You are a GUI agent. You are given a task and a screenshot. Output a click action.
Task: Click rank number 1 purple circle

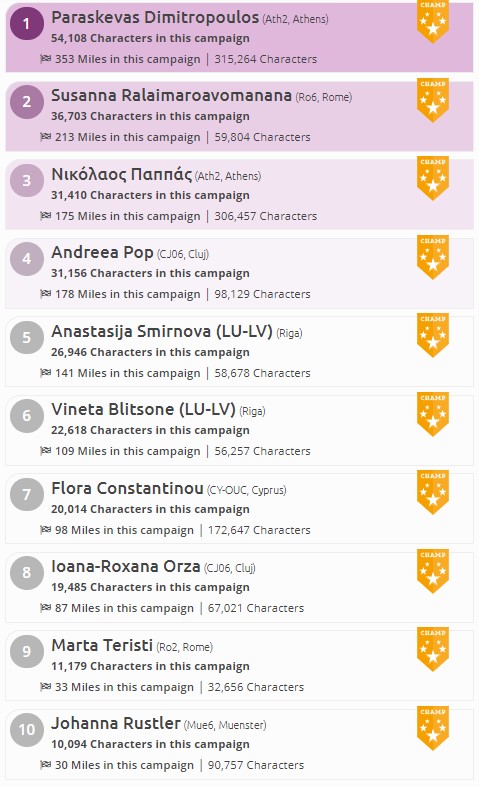[27, 24]
